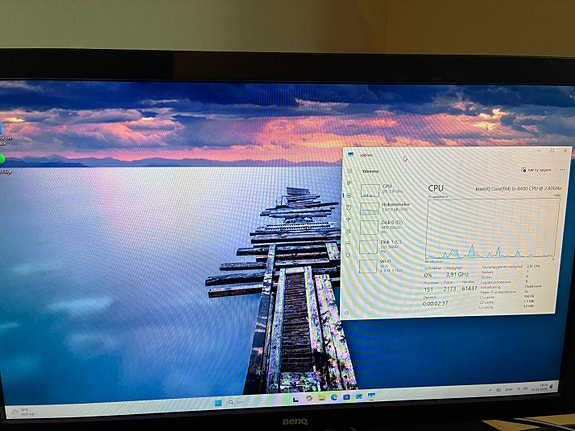Select Disk 0 (D:) in the list
This screenshot has width=575, height=431.
(382, 227)
